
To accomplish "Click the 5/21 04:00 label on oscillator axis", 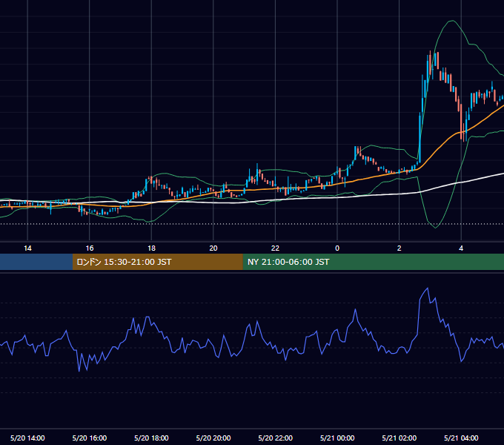I will coord(461,438).
